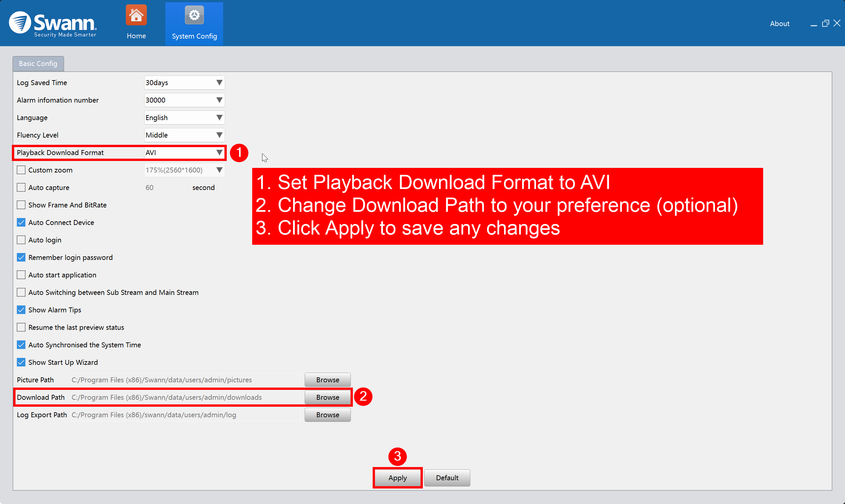Click the Picture Path text field

pos(185,380)
